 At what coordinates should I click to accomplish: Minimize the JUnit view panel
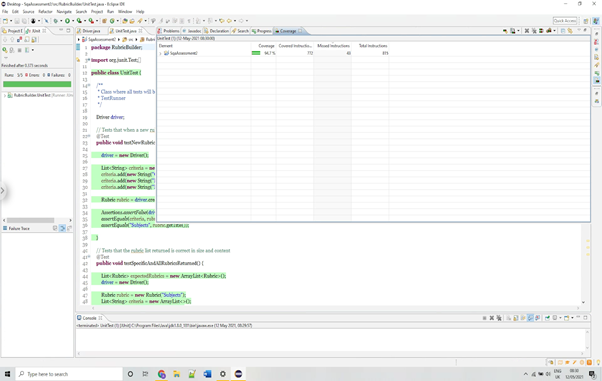coord(61,30)
